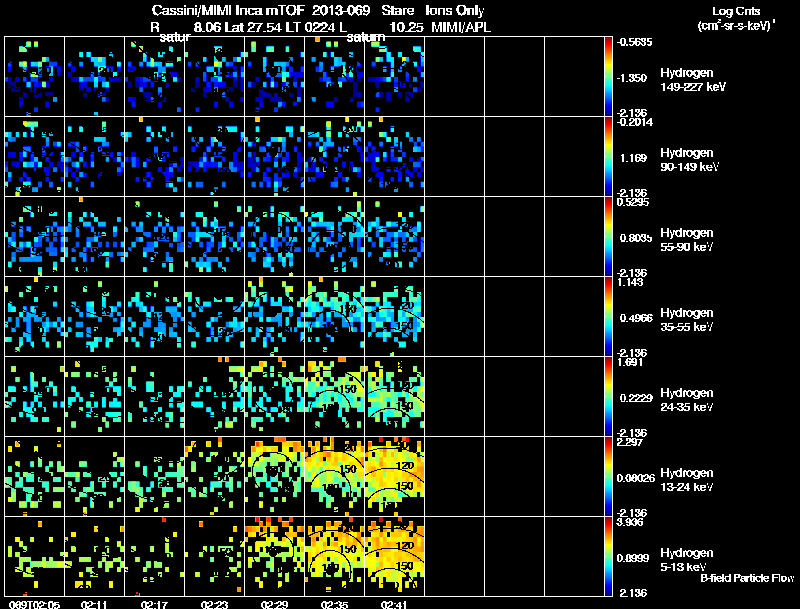This screenshot has width=800, height=609.
Task: Click the '2013-069' date in title
Action: pos(341,11)
